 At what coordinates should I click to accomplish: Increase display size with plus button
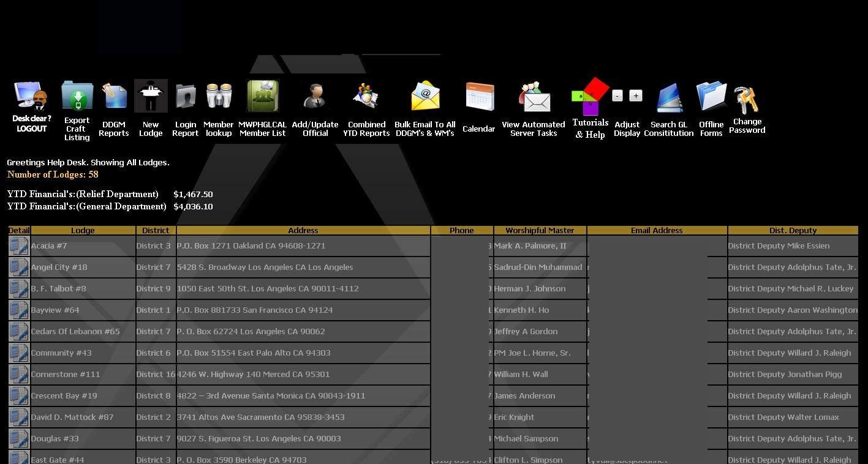[636, 95]
